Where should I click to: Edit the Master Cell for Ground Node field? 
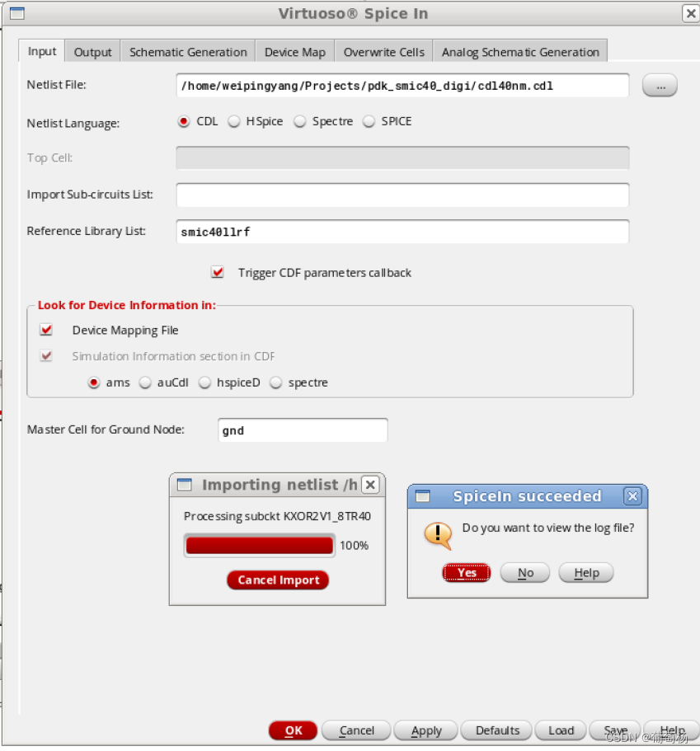click(x=303, y=429)
